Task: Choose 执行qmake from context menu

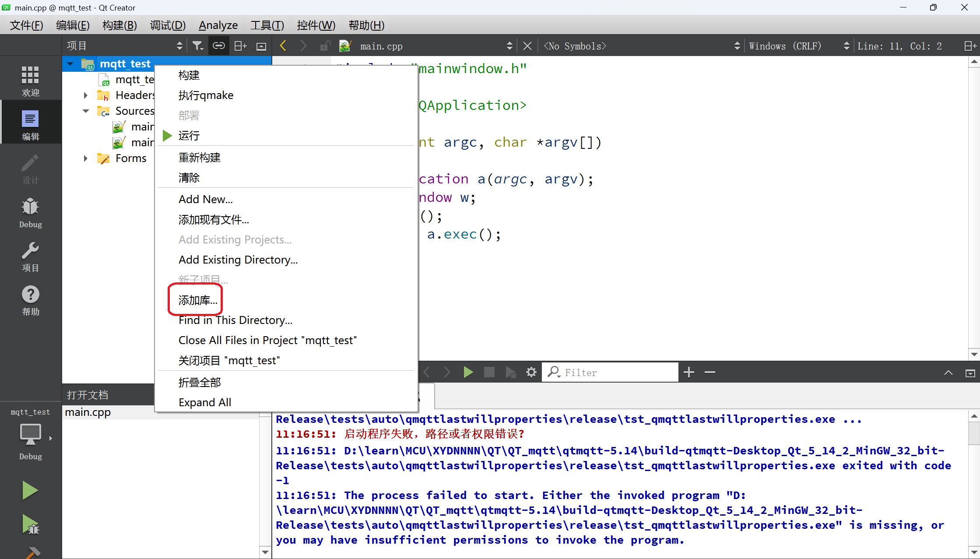Action: [286, 95]
